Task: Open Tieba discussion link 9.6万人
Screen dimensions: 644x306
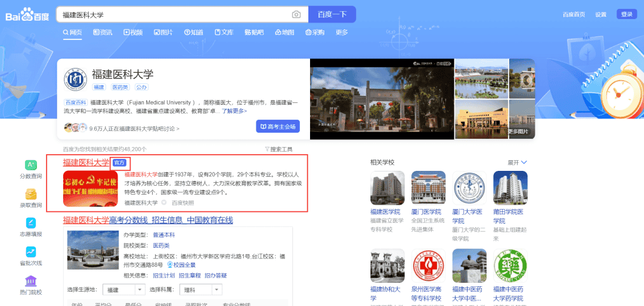Action: (134, 129)
